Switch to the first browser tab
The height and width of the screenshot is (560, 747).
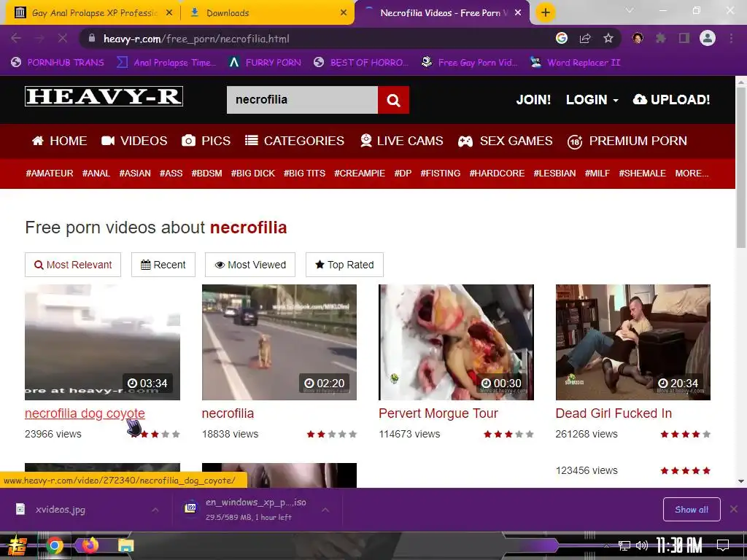(x=93, y=13)
